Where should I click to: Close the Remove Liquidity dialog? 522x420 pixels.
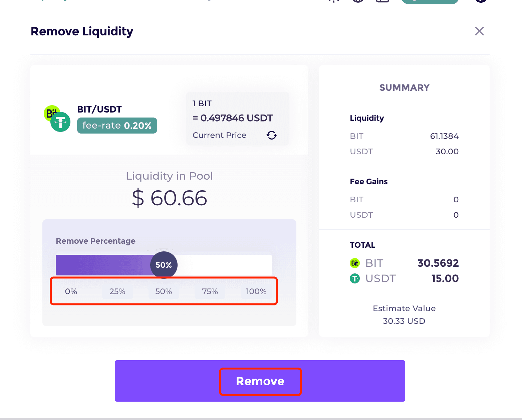pos(480,31)
